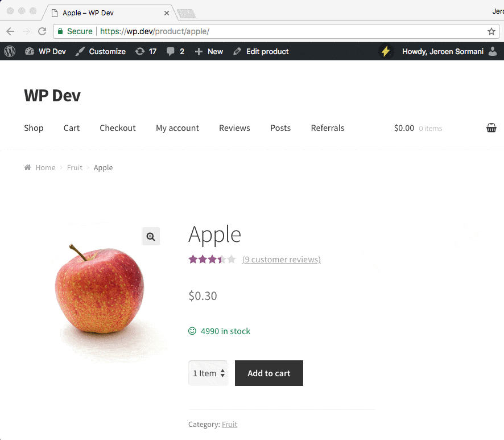Open the Howdy Jeroen Sormani user menu

443,51
